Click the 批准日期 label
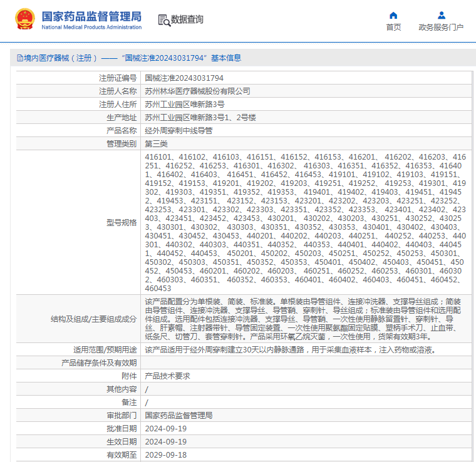The width and height of the screenshot is (476, 462). point(122,429)
